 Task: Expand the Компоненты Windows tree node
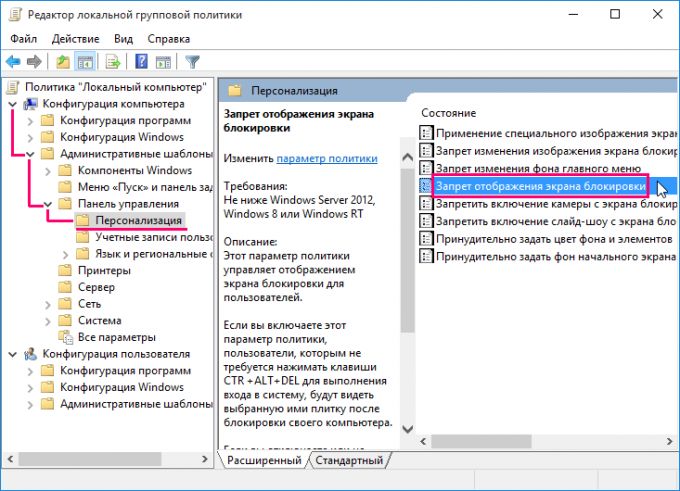pyautogui.click(x=66, y=171)
